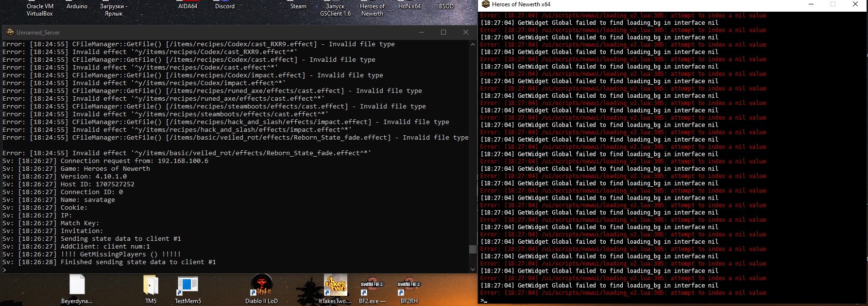Click the 'Version: 4.10.1.0' line
This screenshot has height=306, width=868.
point(65,177)
